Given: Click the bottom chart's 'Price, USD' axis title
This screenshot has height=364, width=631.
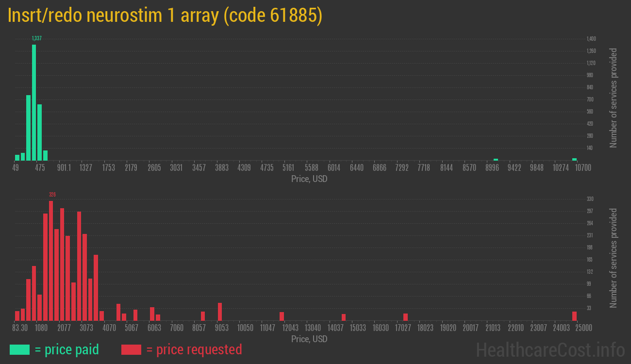Looking at the screenshot, I should (x=309, y=339).
